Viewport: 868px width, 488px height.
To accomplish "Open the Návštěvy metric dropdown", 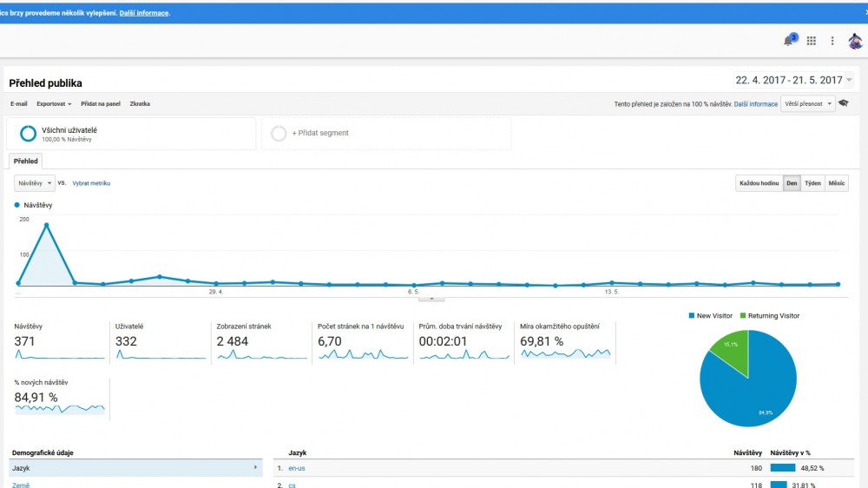I will 35,183.
